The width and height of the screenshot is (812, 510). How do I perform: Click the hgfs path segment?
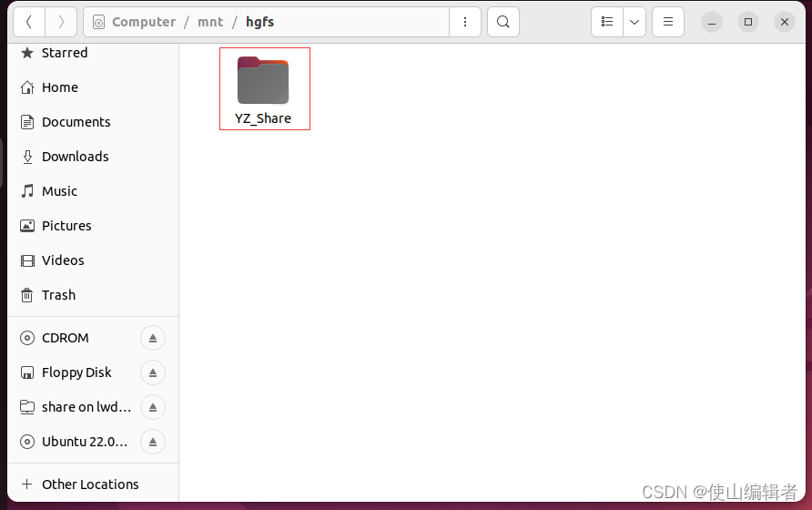tap(259, 22)
